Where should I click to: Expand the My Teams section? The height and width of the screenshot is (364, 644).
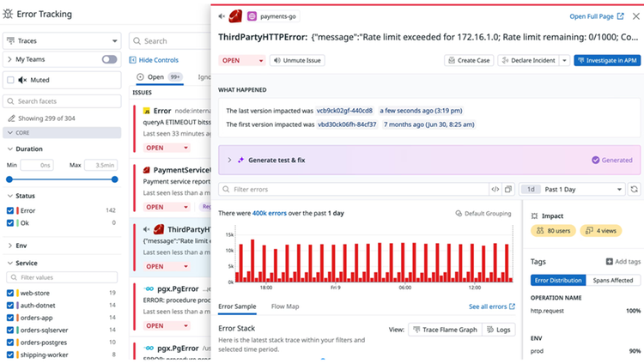9,59
